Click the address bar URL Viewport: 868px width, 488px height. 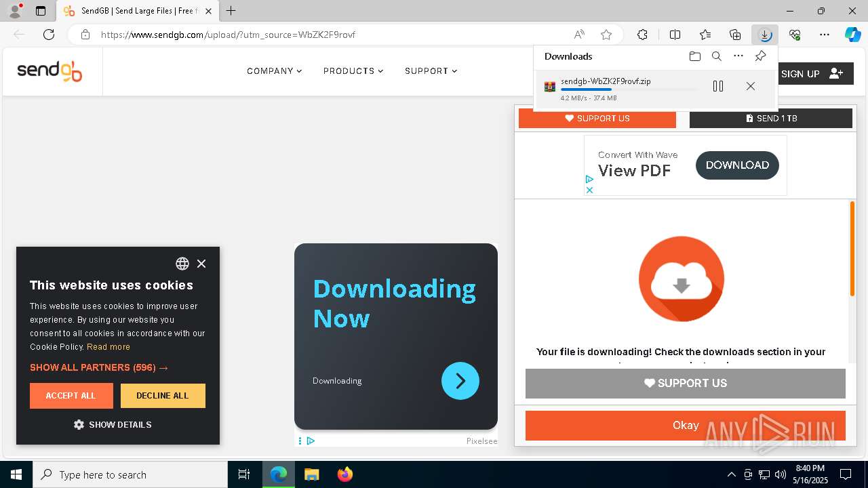(228, 35)
